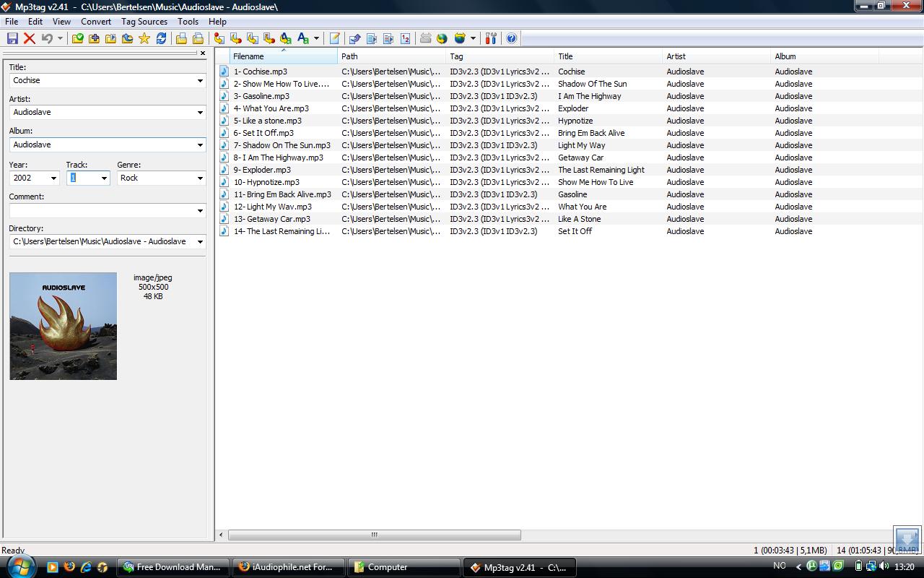Image resolution: width=924 pixels, height=578 pixels.
Task: Create a playlist from selected files icon
Action: (198, 38)
